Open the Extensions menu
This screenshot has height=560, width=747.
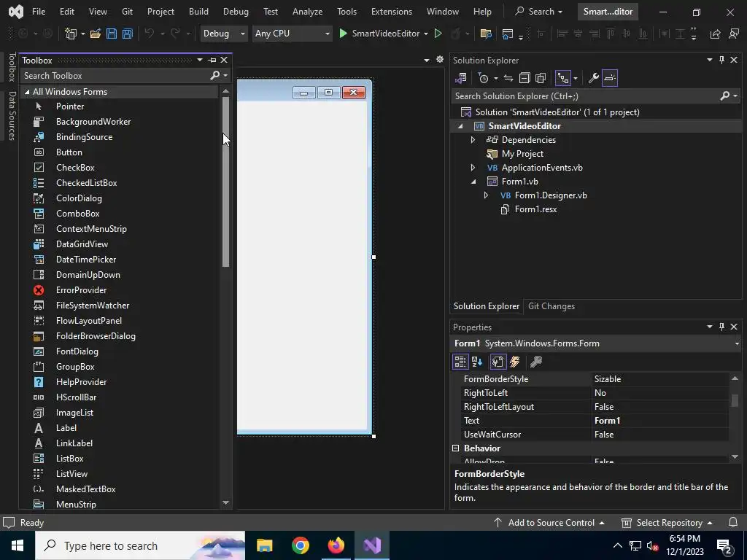[x=392, y=12]
